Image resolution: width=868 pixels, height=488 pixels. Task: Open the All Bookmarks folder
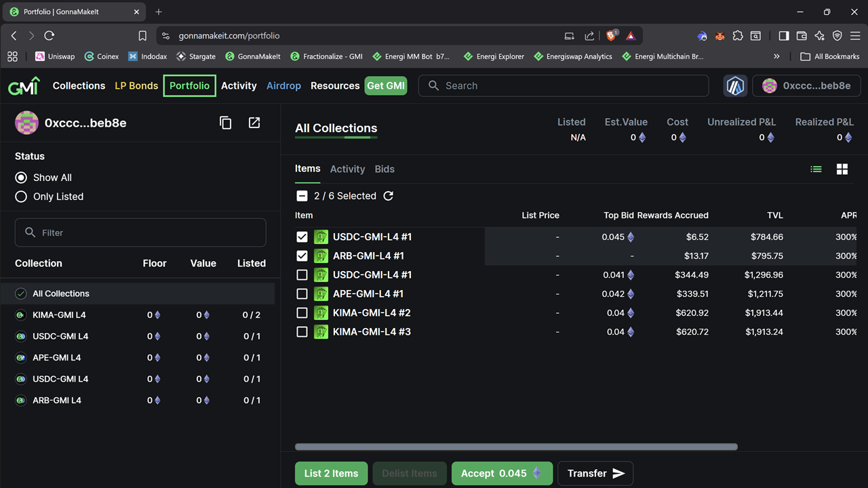[x=829, y=57]
